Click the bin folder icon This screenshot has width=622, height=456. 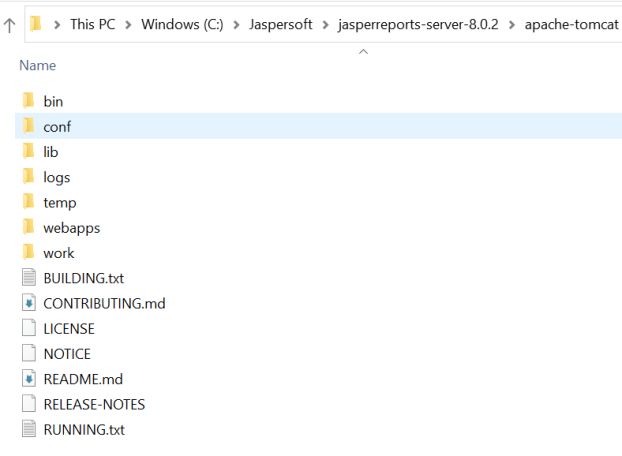pyautogui.click(x=29, y=101)
